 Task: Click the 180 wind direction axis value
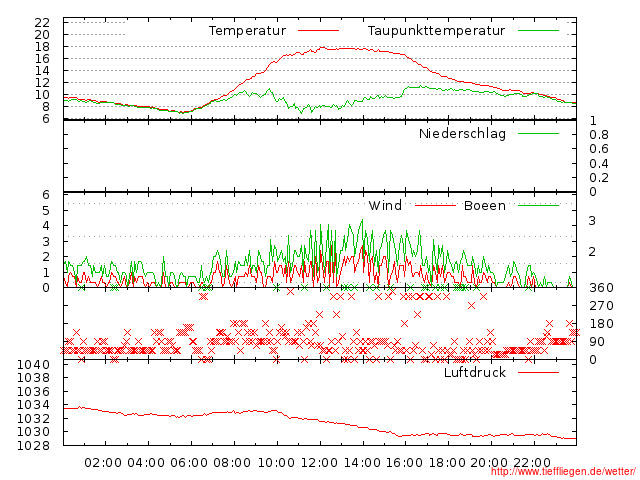[601, 324]
